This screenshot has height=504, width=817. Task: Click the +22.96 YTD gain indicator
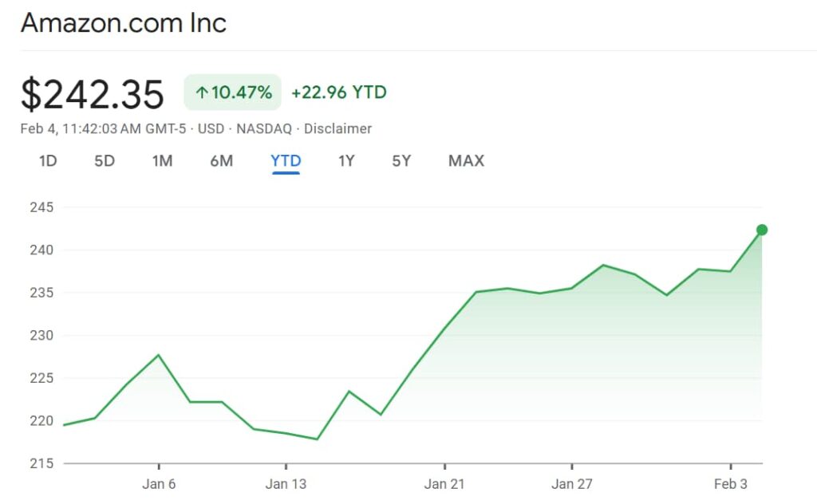337,92
